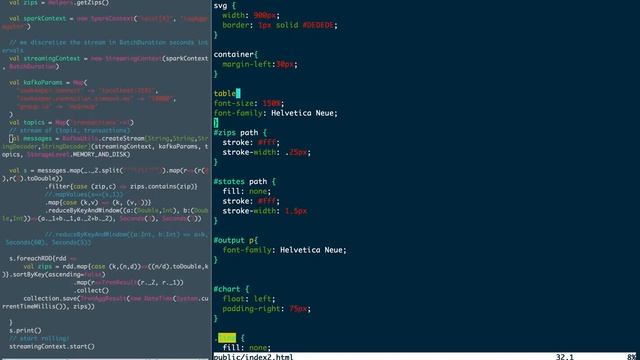Click the 'svg {' selector line
The width and height of the screenshot is (640, 360).
(224, 6)
